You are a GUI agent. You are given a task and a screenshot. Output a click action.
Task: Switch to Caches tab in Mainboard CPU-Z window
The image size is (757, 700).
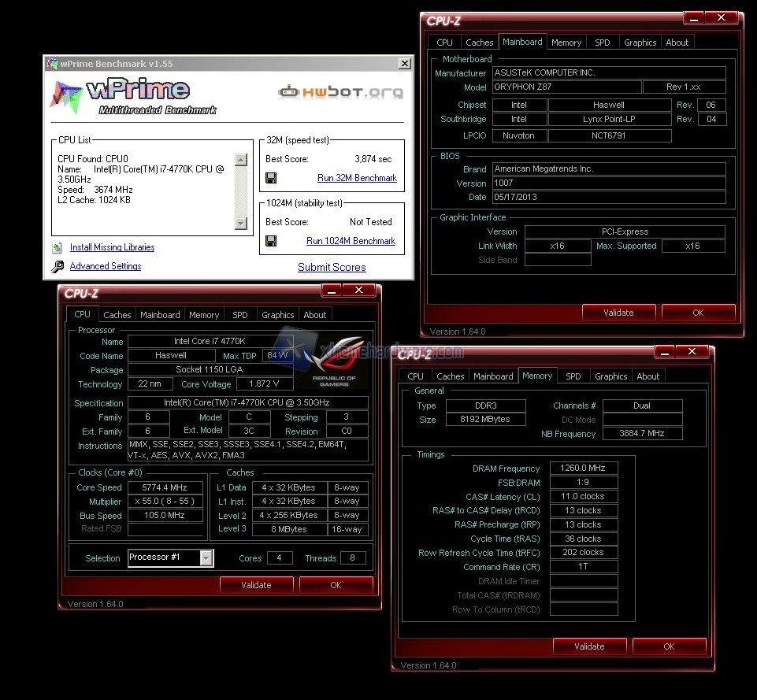point(479,43)
